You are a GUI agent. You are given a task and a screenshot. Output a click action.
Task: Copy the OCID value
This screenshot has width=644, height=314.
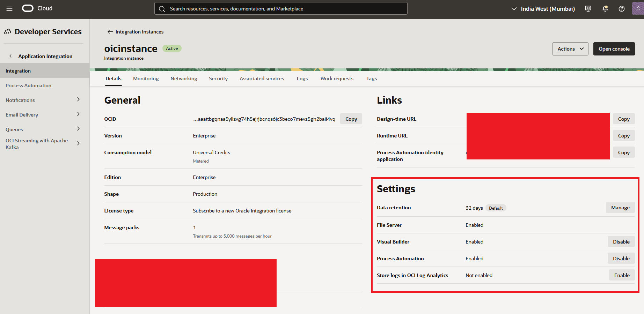tap(351, 119)
